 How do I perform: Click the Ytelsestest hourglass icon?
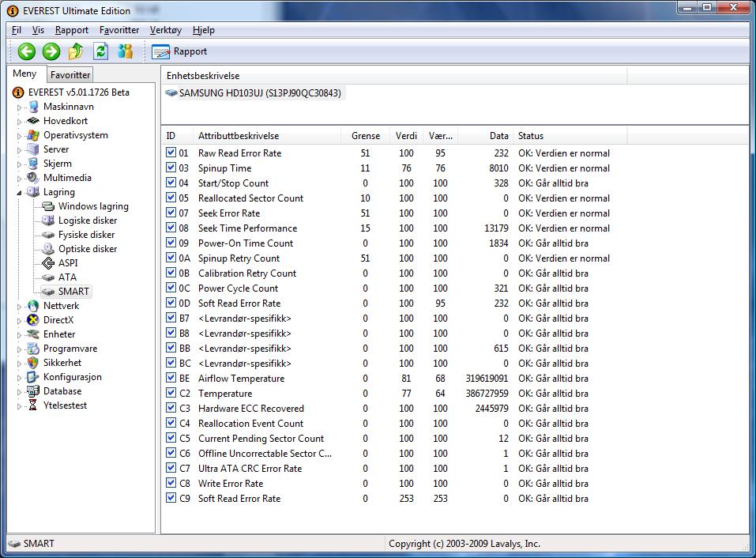coord(33,405)
